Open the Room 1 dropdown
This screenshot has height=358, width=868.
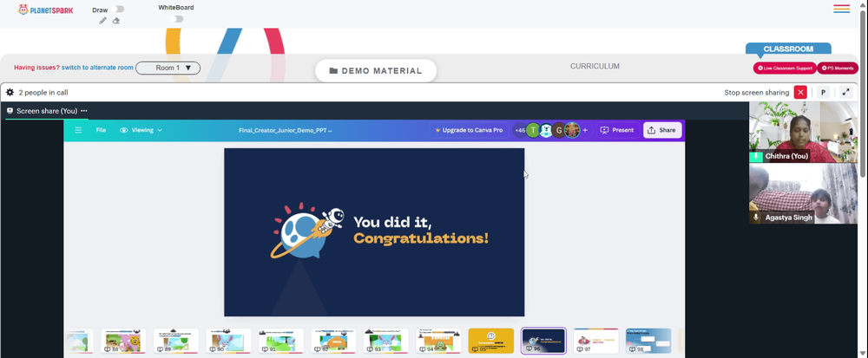tap(168, 68)
